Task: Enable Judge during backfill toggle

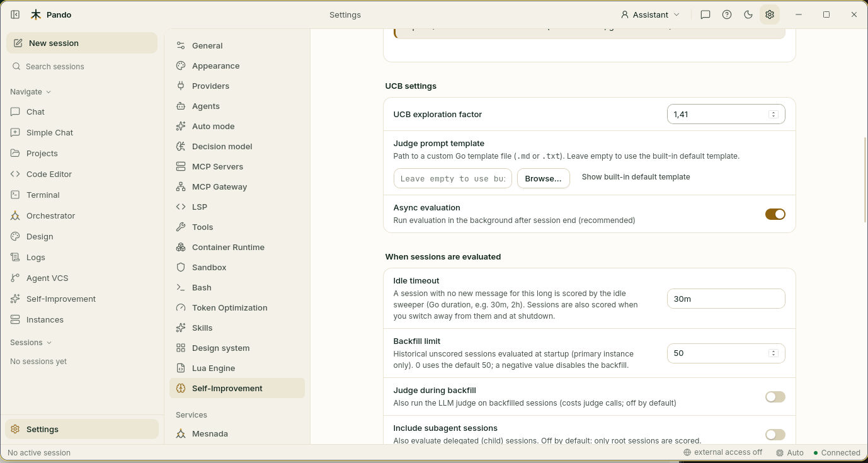Action: pyautogui.click(x=775, y=397)
